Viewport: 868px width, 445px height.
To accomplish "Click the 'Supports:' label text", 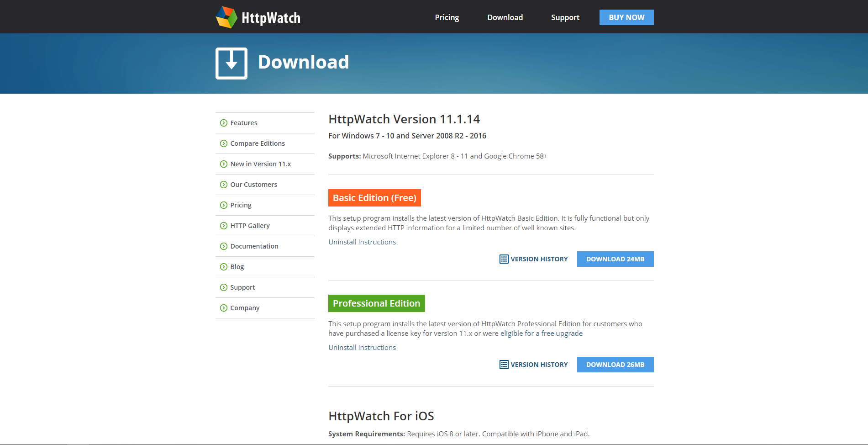I will pos(345,156).
